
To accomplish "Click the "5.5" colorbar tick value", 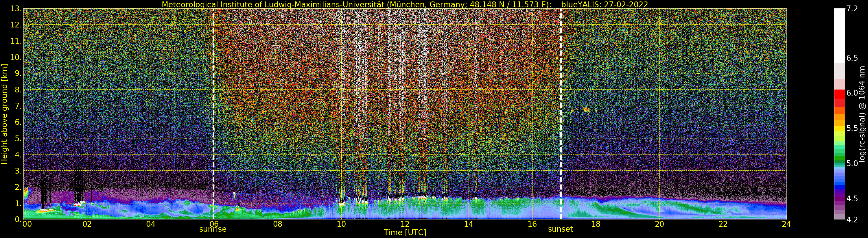I will pos(852,128).
